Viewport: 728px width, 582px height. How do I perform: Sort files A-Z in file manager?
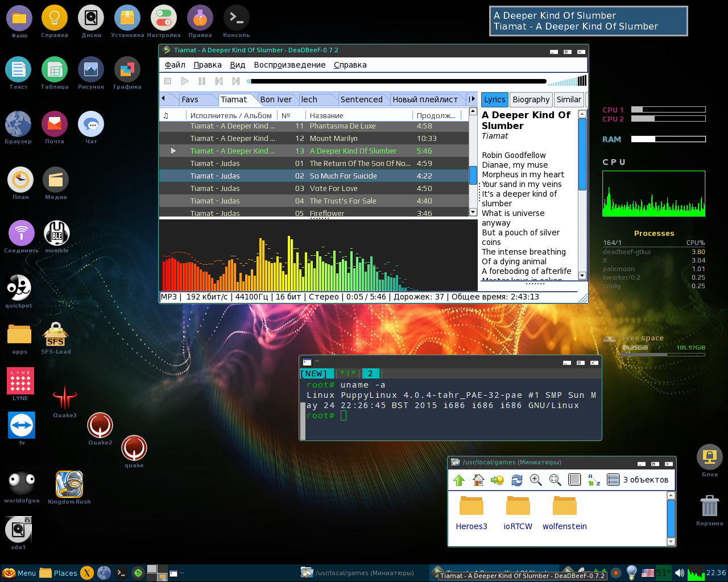pyautogui.click(x=594, y=480)
